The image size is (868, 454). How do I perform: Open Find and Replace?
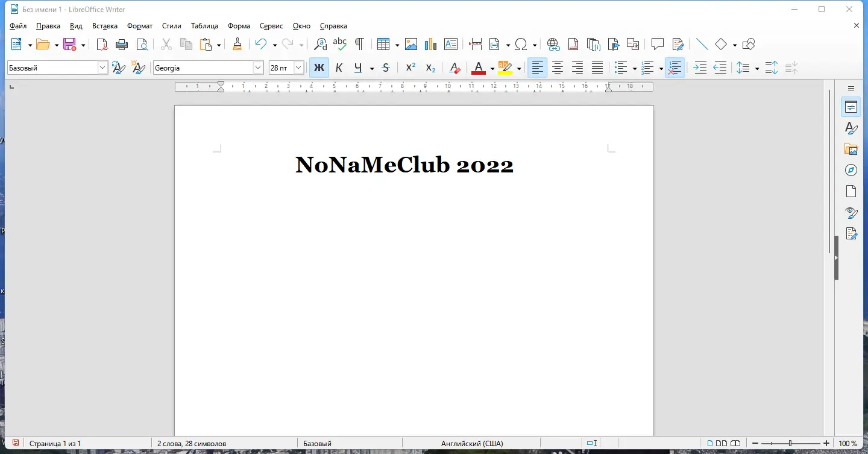tap(321, 44)
